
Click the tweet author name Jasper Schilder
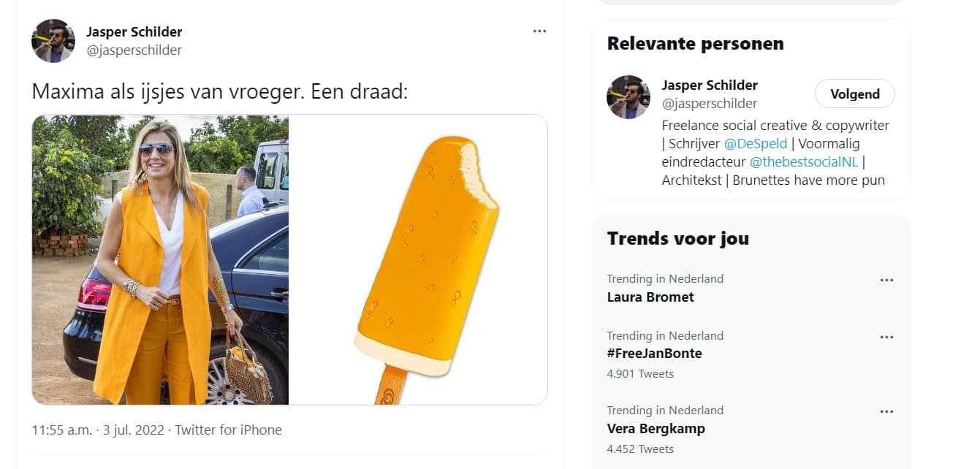click(134, 31)
